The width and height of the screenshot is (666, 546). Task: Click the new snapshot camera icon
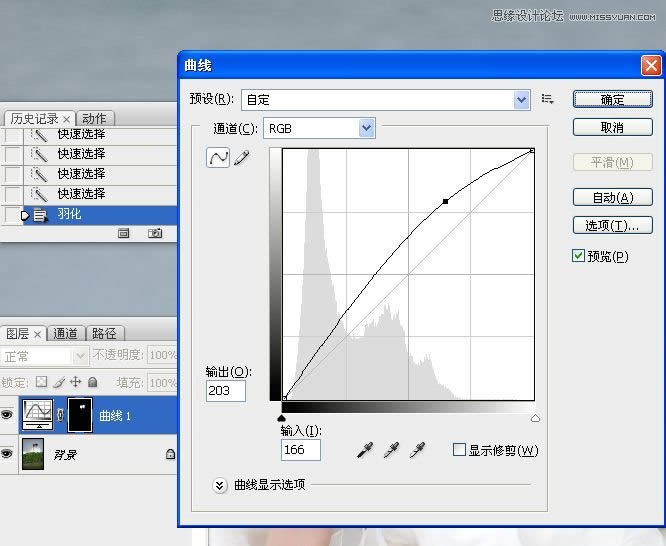[x=155, y=233]
